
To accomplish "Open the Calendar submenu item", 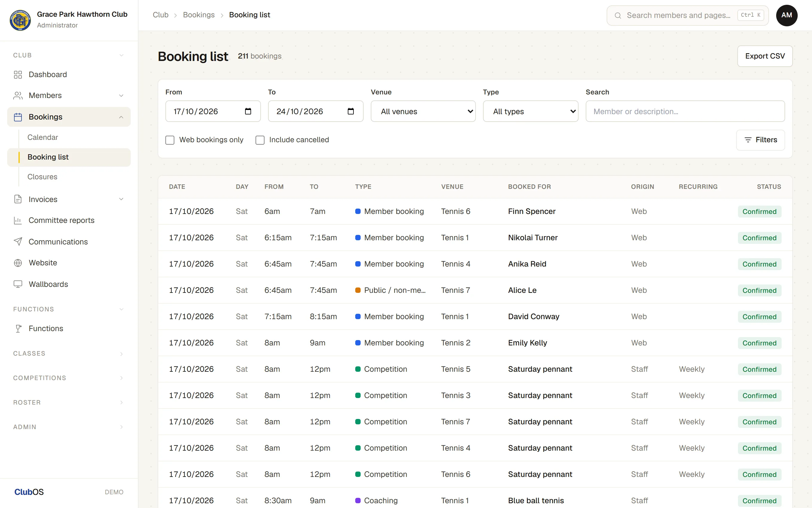I will coord(43,137).
